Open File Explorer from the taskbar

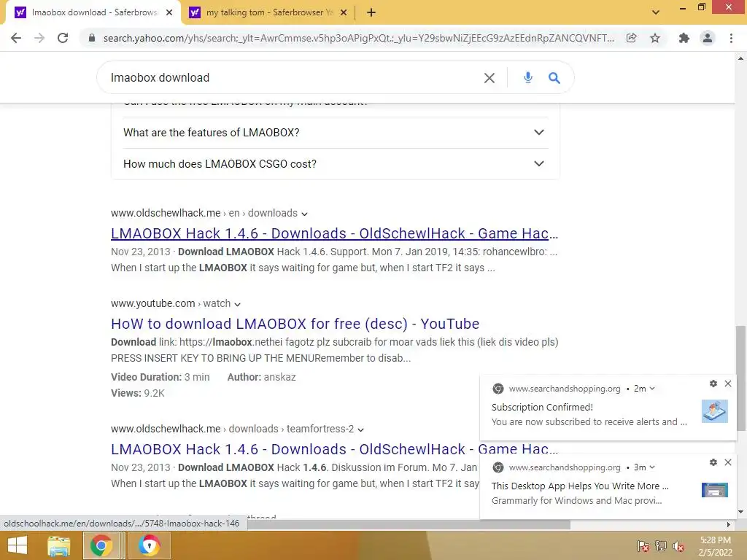[x=59, y=545]
